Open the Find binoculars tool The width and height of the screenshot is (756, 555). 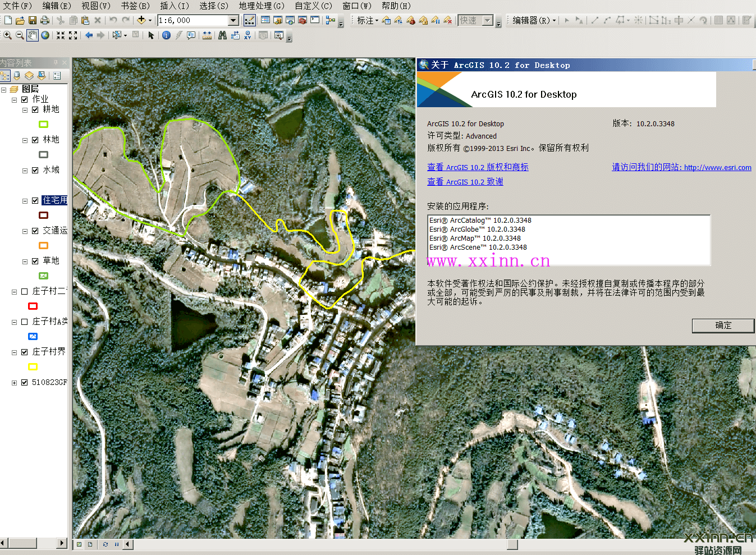tap(222, 35)
